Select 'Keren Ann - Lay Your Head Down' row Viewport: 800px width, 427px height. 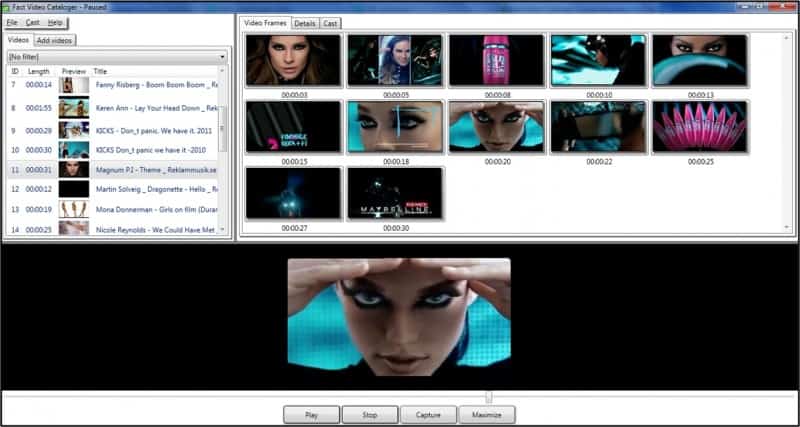112,108
